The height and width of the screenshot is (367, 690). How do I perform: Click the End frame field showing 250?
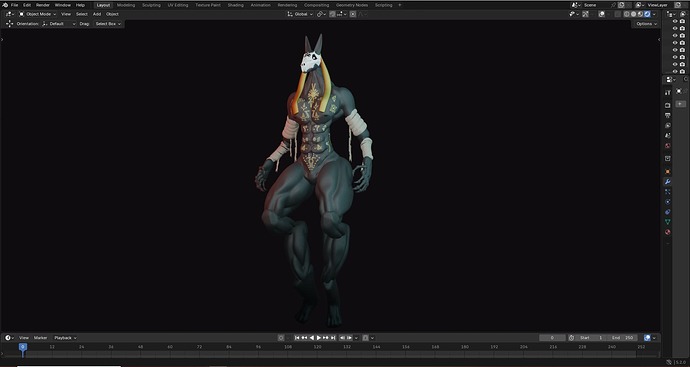tap(623, 338)
